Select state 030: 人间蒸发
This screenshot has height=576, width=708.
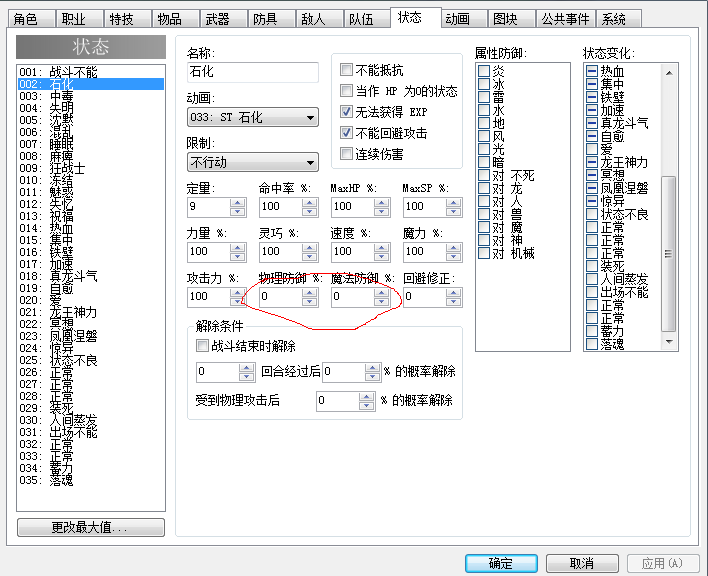click(x=91, y=420)
